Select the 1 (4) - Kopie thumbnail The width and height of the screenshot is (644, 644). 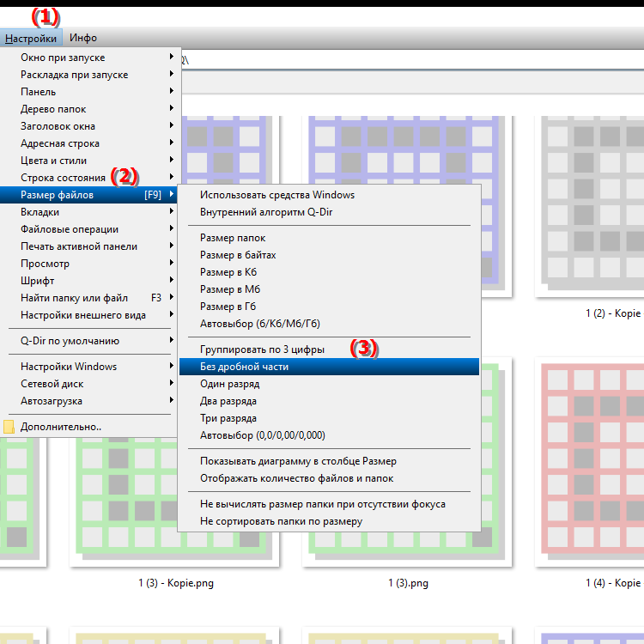[x=589, y=462]
